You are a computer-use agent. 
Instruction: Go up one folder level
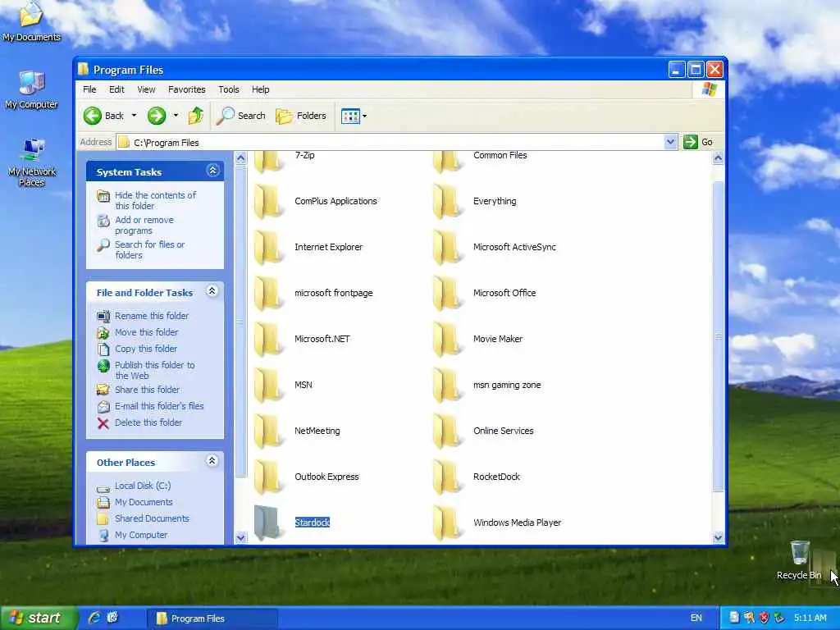(195, 116)
